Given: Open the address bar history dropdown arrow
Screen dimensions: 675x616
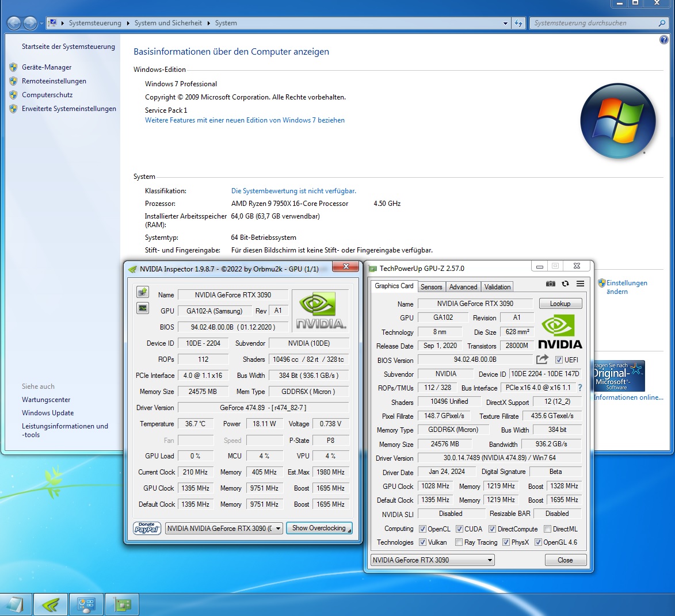Looking at the screenshot, I should (505, 23).
